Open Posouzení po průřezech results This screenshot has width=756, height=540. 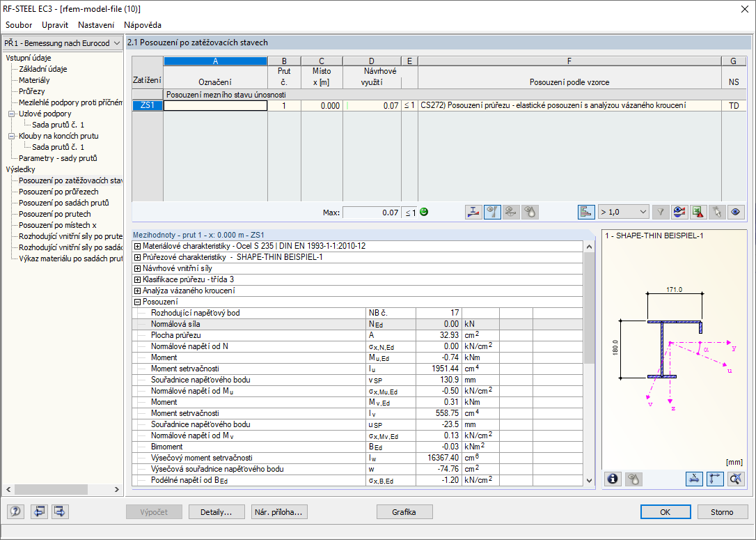tap(58, 192)
